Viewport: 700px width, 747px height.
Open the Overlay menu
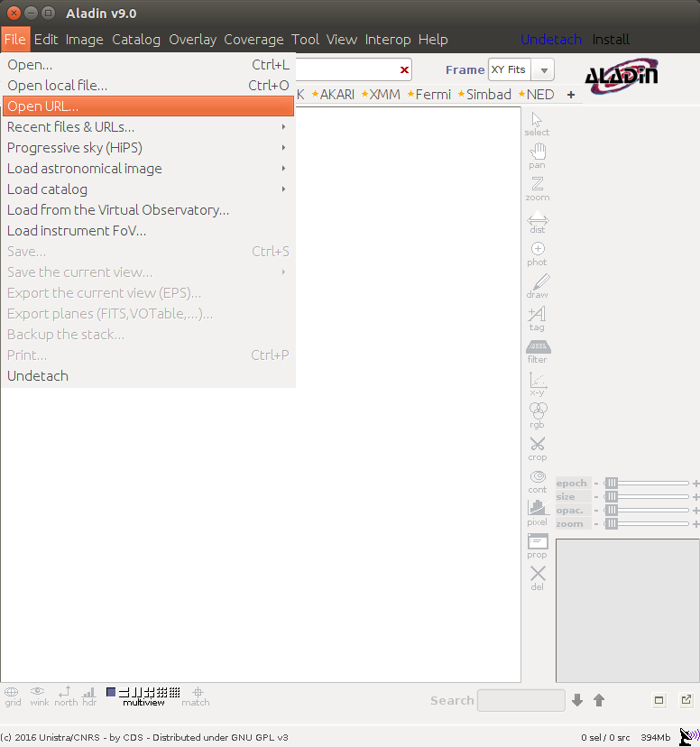(192, 39)
